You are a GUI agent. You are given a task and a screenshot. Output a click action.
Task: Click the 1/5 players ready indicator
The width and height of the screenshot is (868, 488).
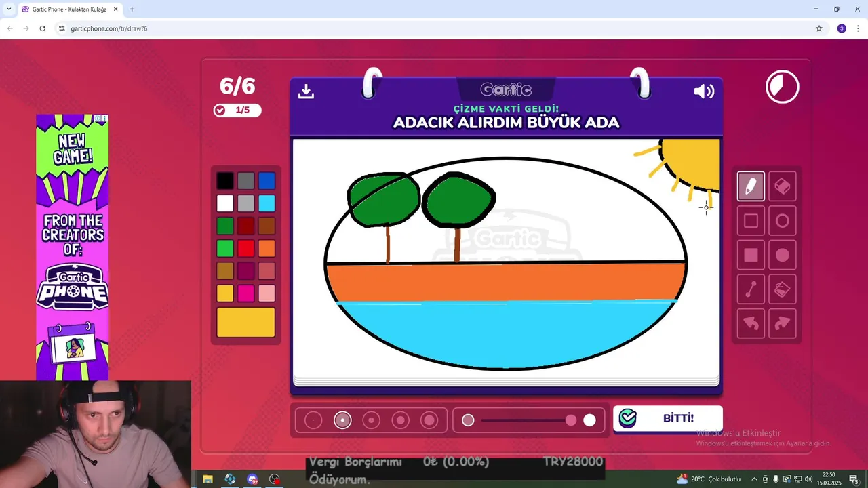pos(237,110)
